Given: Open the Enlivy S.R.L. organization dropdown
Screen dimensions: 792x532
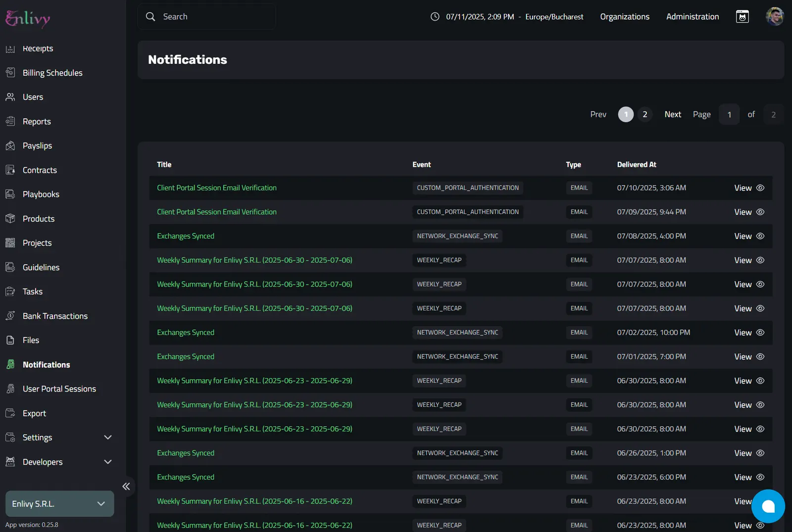Looking at the screenshot, I should (x=59, y=504).
